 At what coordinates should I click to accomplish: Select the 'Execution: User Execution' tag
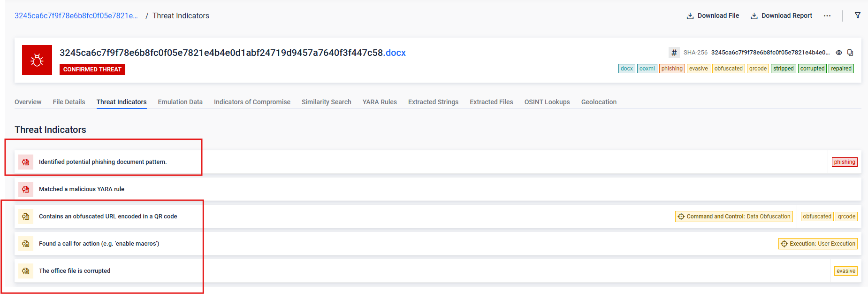(818, 244)
